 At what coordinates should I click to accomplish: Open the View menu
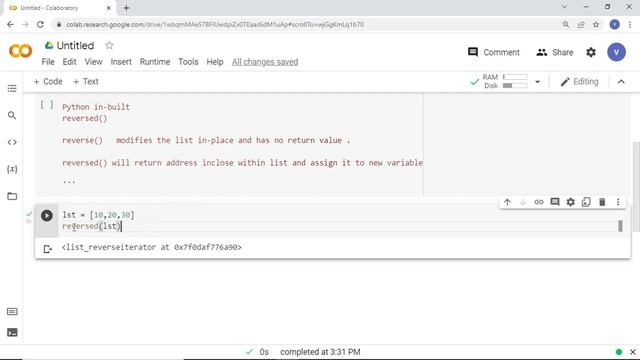tap(93, 62)
